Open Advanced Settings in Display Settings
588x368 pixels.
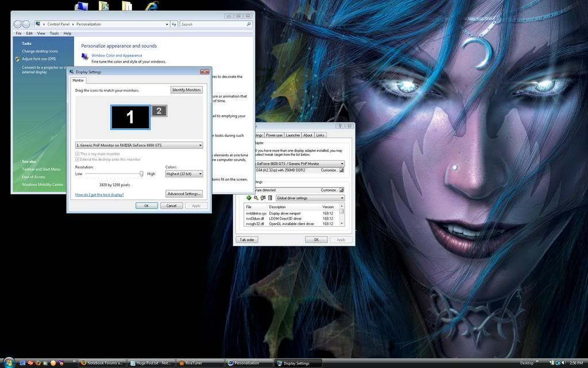pyautogui.click(x=184, y=194)
